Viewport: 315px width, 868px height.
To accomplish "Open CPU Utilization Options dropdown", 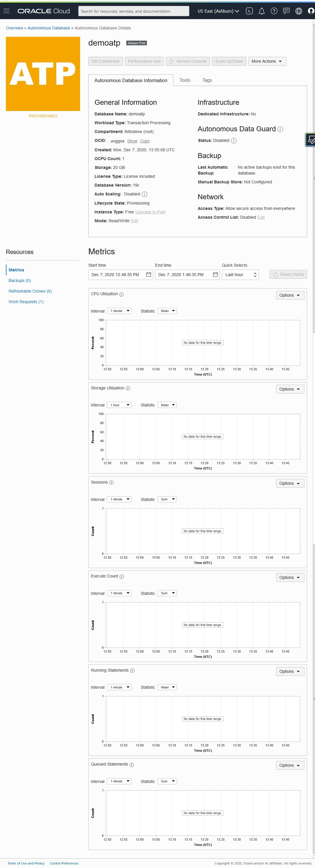I will click(x=290, y=295).
